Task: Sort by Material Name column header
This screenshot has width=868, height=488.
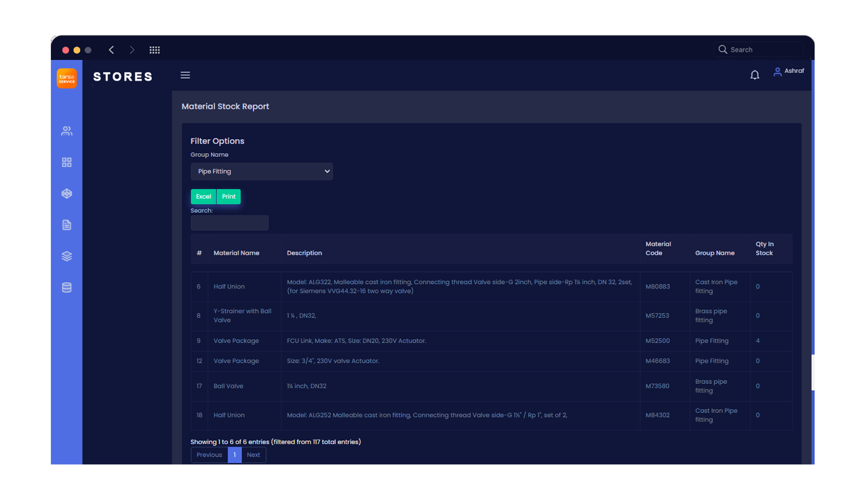Action: click(236, 253)
